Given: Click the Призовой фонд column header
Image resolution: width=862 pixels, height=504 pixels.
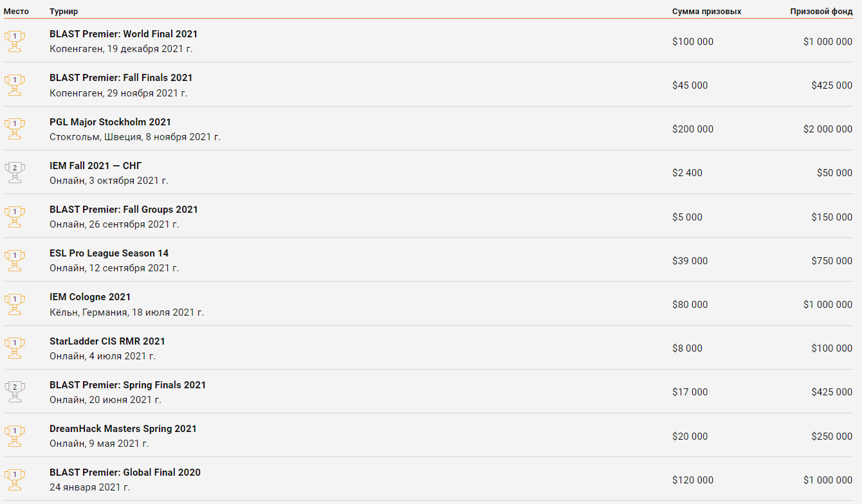Looking at the screenshot, I should click(821, 12).
